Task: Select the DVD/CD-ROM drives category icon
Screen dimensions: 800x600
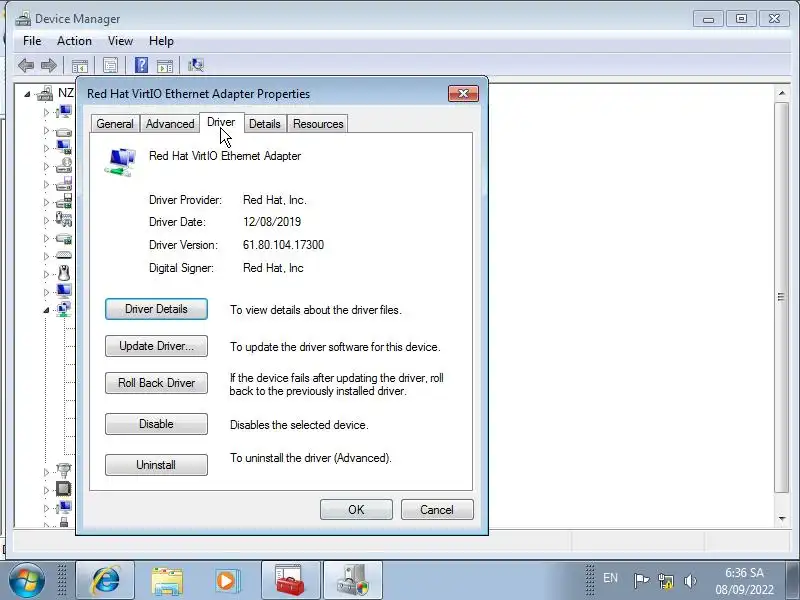Action: coord(64,165)
